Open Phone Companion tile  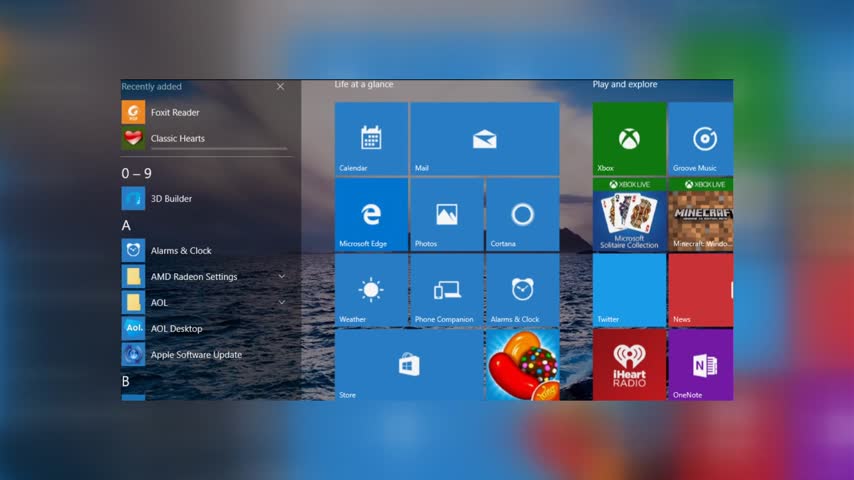tap(446, 290)
